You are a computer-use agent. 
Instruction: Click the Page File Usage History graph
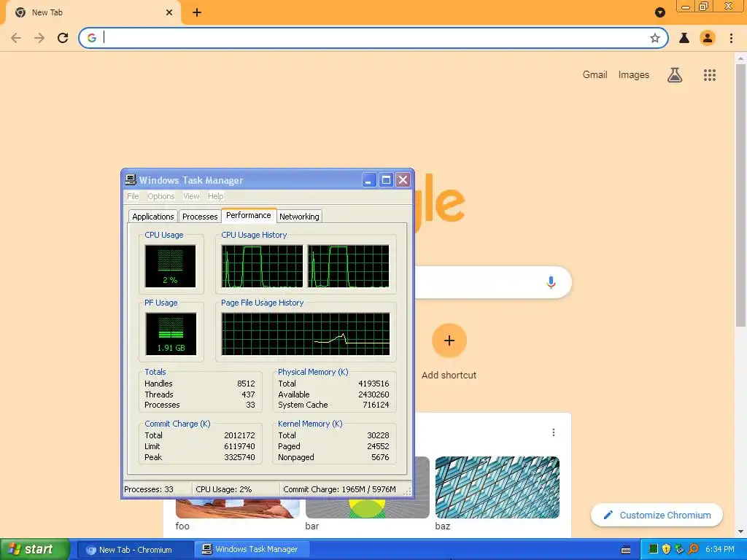tap(306, 334)
